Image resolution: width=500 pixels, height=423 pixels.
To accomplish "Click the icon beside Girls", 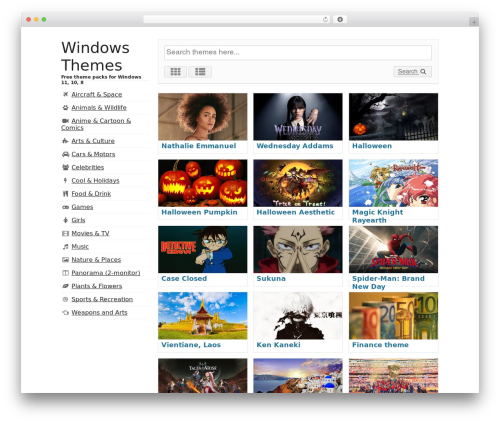I will click(65, 220).
